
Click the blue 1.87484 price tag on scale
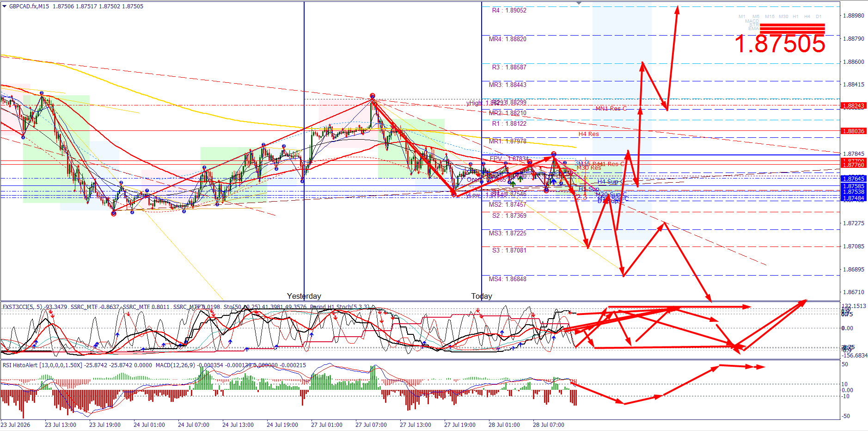(853, 198)
